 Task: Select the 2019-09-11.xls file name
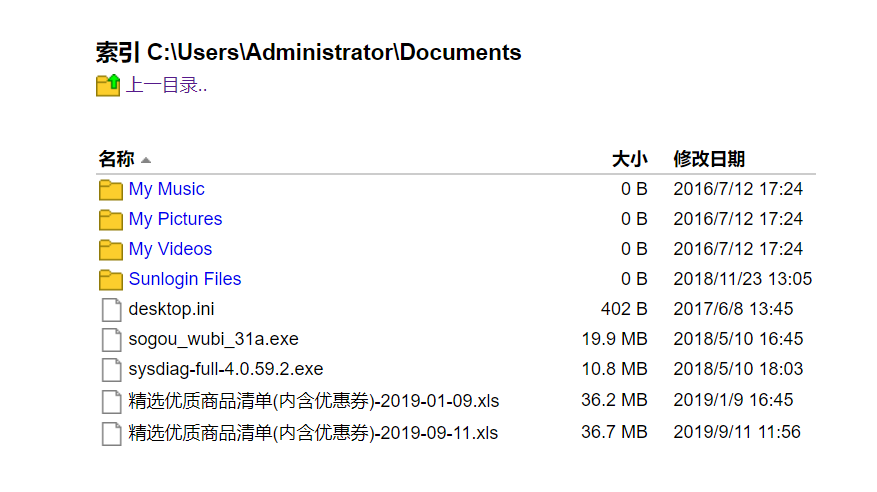313,433
